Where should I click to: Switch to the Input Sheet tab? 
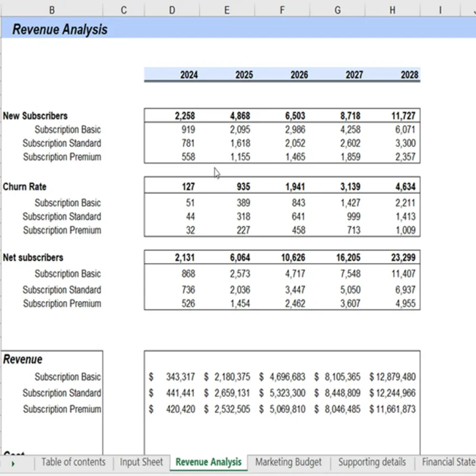coord(141,462)
